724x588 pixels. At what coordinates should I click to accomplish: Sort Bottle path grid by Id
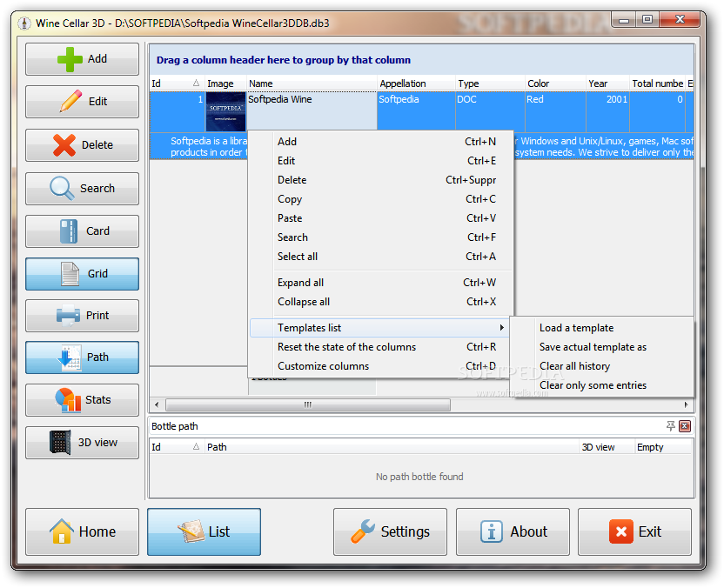177,447
